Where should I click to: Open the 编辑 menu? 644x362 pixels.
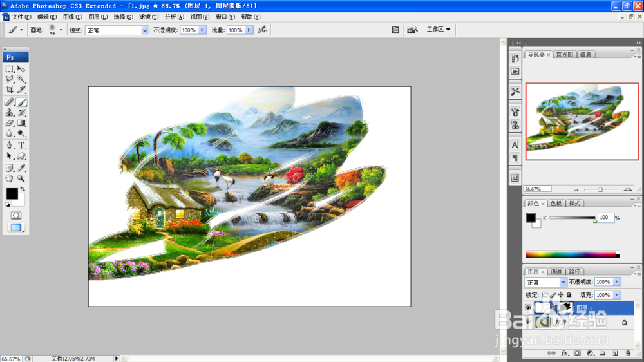point(47,17)
